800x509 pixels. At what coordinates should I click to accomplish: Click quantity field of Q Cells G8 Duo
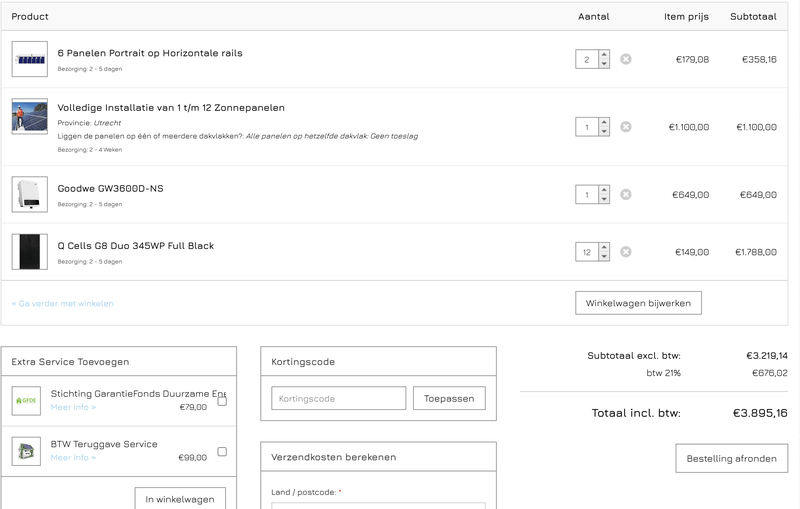point(587,252)
